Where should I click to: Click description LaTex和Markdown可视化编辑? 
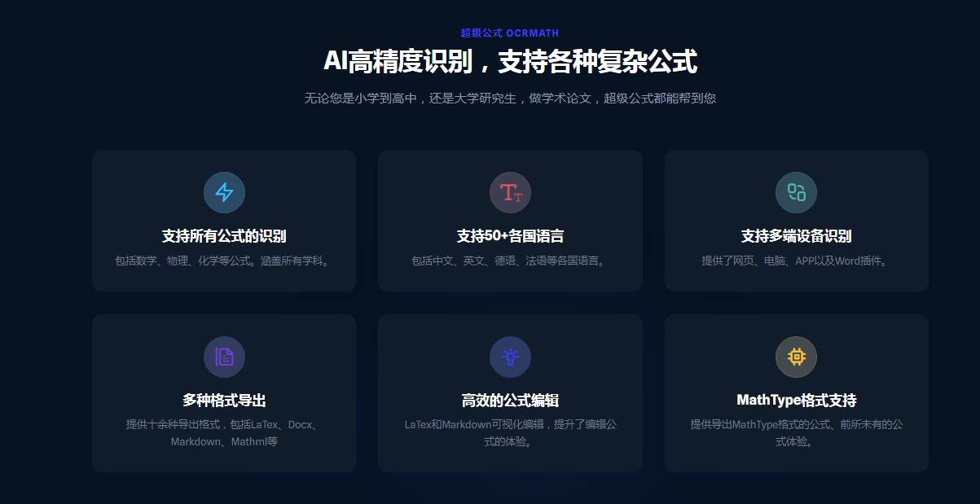[x=510, y=433]
